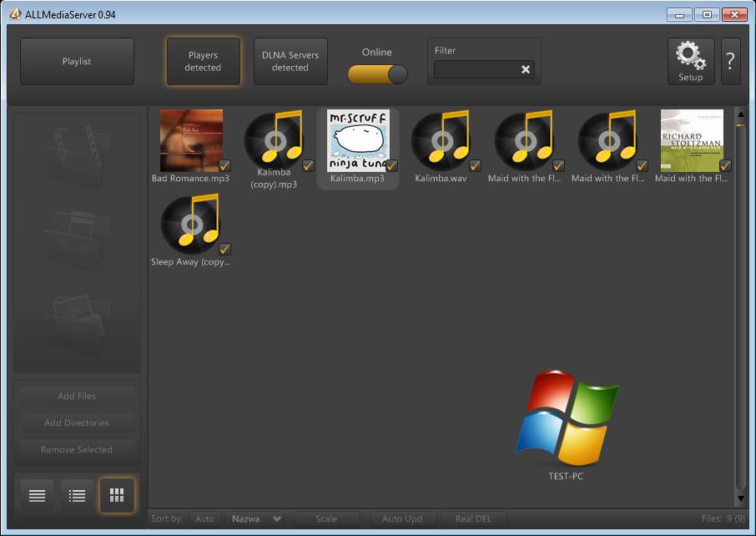This screenshot has height=536, width=756.
Task: Uncheck Sleep Away (copy) checkbox
Action: (x=224, y=249)
